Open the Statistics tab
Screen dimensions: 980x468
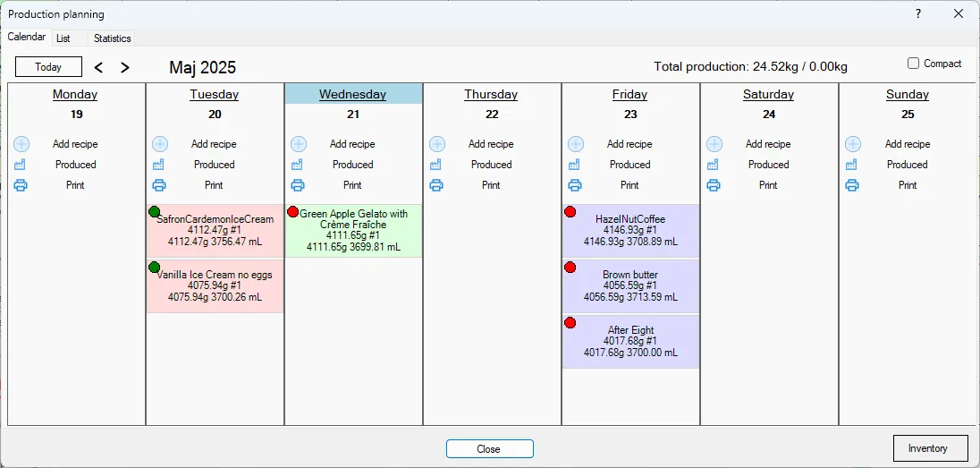[x=113, y=38]
